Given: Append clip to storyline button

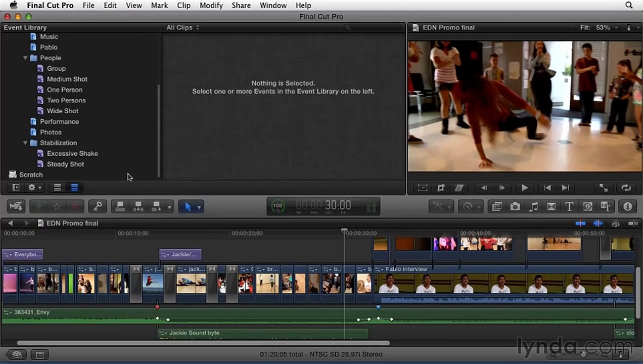Looking at the screenshot, I should pyautogui.click(x=156, y=206).
